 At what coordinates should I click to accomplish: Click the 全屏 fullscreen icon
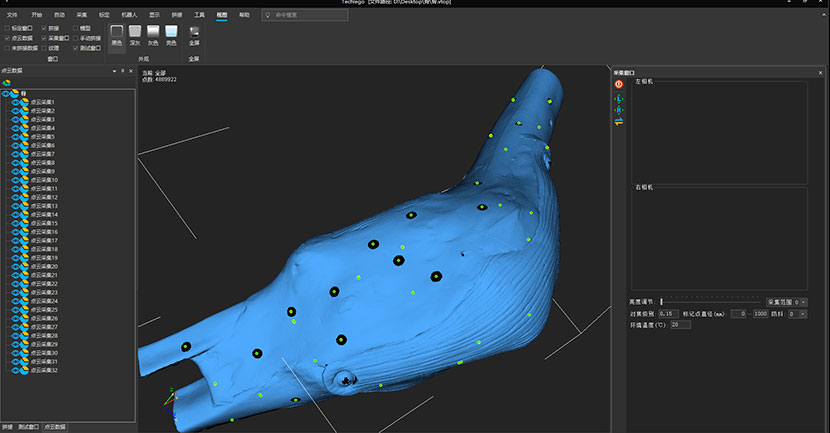pyautogui.click(x=194, y=32)
